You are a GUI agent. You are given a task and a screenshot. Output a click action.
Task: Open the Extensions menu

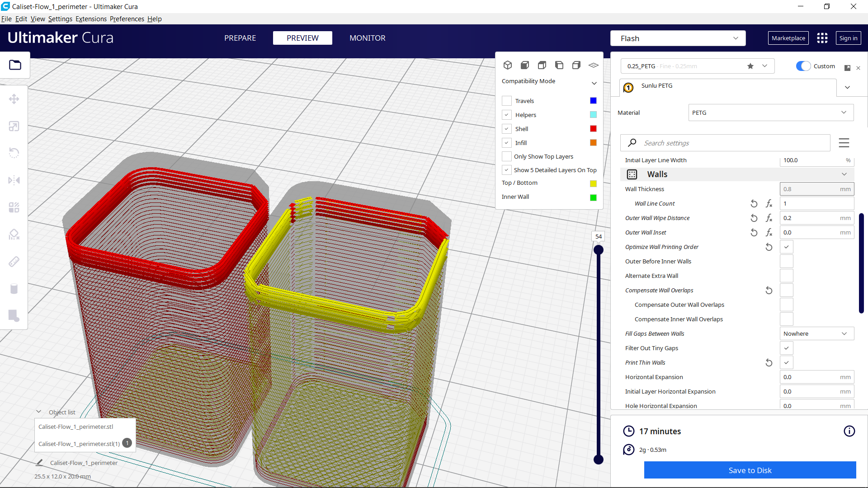tap(91, 19)
